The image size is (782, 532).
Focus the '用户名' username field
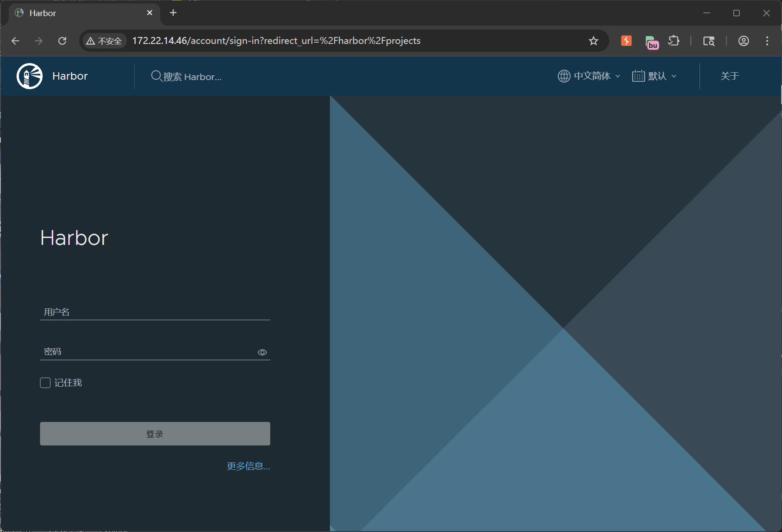(154, 312)
